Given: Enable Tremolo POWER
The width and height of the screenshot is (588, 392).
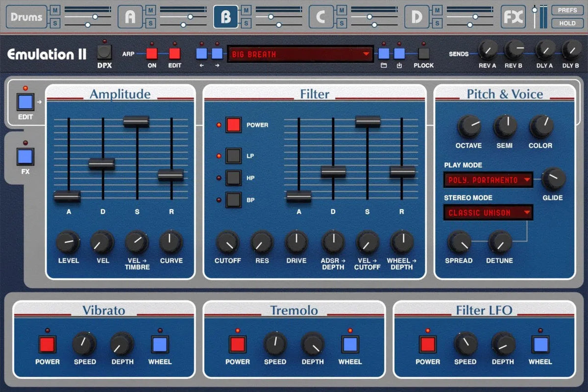Looking at the screenshot, I should 237,345.
